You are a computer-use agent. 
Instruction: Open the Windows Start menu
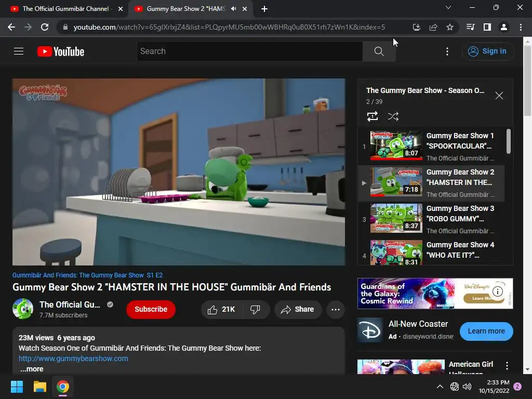tap(17, 387)
